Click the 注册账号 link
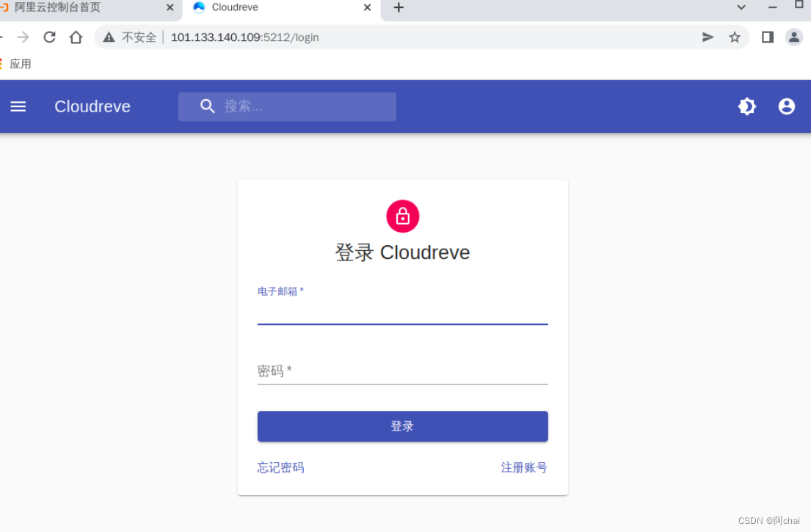The height and width of the screenshot is (532, 811). click(x=524, y=467)
